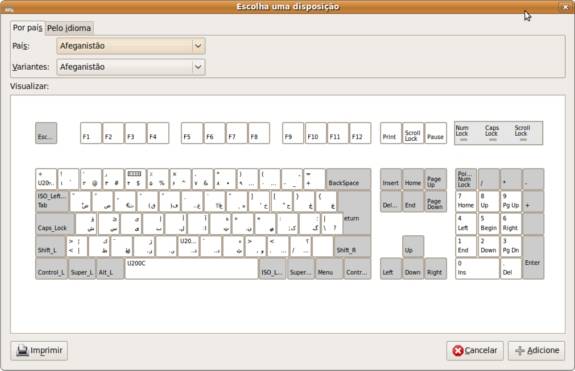Click the red Cancelar cross icon
This screenshot has width=575, height=371.
tap(457, 351)
